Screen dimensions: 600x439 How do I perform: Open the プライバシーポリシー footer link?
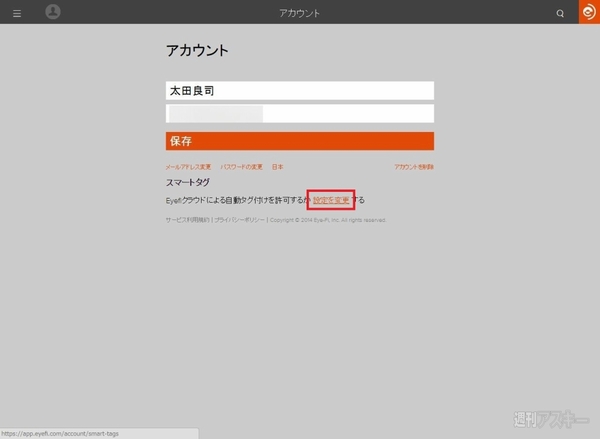[239, 220]
